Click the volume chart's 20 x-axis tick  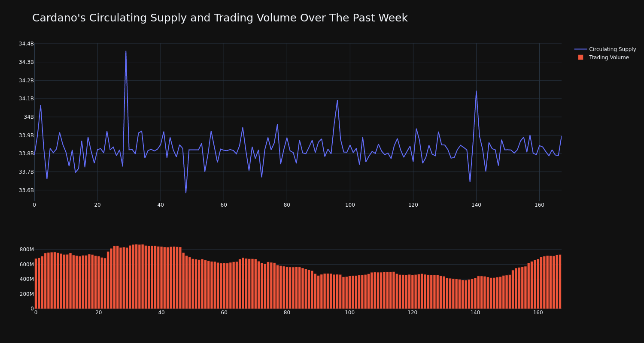pos(99,313)
